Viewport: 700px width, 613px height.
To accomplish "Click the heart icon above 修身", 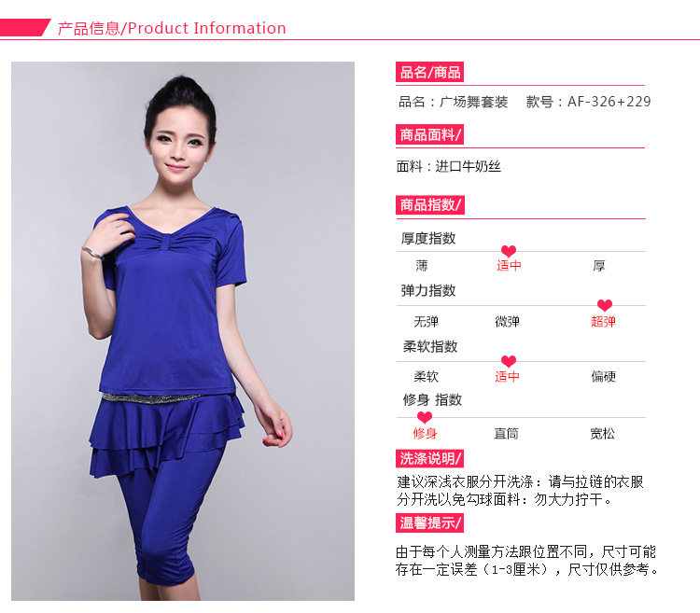I will 424,418.
